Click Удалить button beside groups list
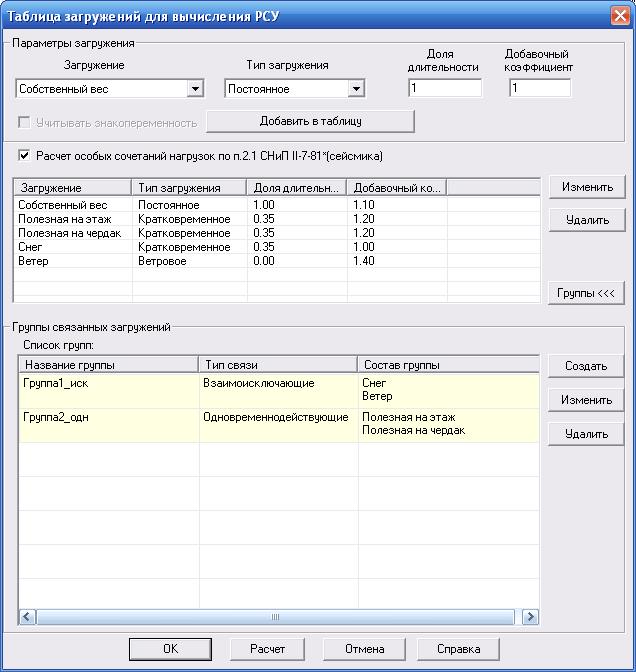 point(586,434)
